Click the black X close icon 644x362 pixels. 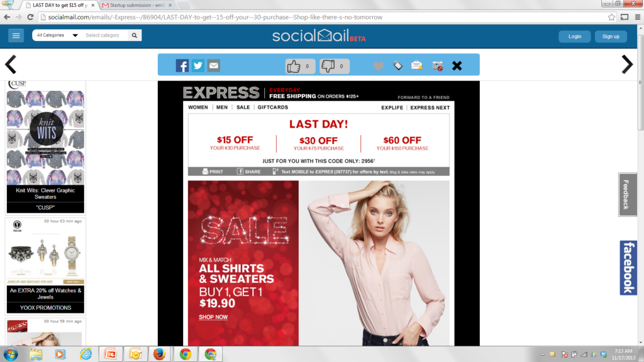click(x=457, y=65)
